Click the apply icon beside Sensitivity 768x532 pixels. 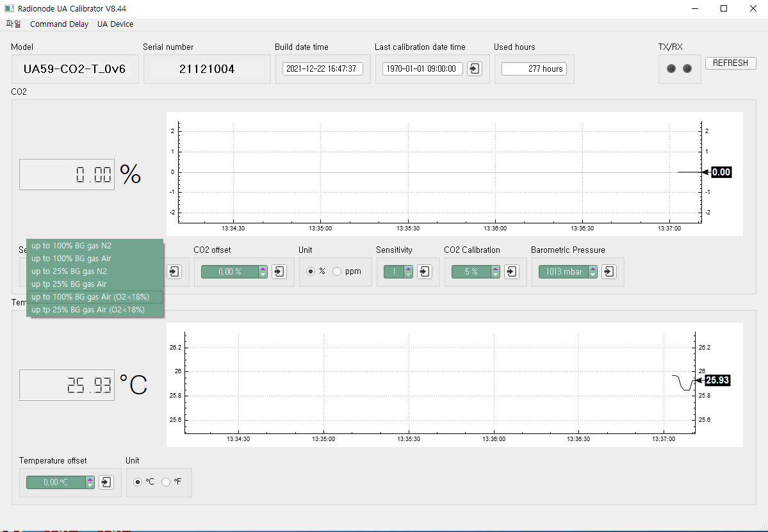[x=424, y=271]
